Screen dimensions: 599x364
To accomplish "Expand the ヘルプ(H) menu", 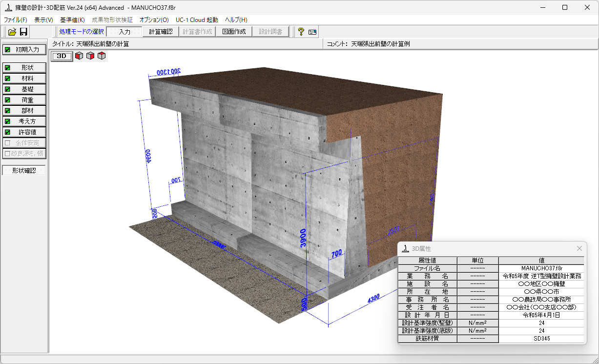I will (236, 20).
